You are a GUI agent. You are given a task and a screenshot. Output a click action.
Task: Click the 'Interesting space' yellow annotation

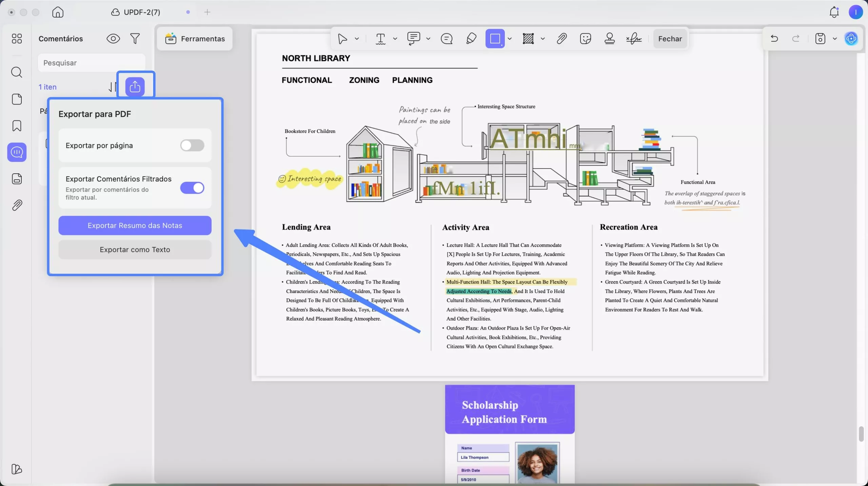tap(310, 179)
